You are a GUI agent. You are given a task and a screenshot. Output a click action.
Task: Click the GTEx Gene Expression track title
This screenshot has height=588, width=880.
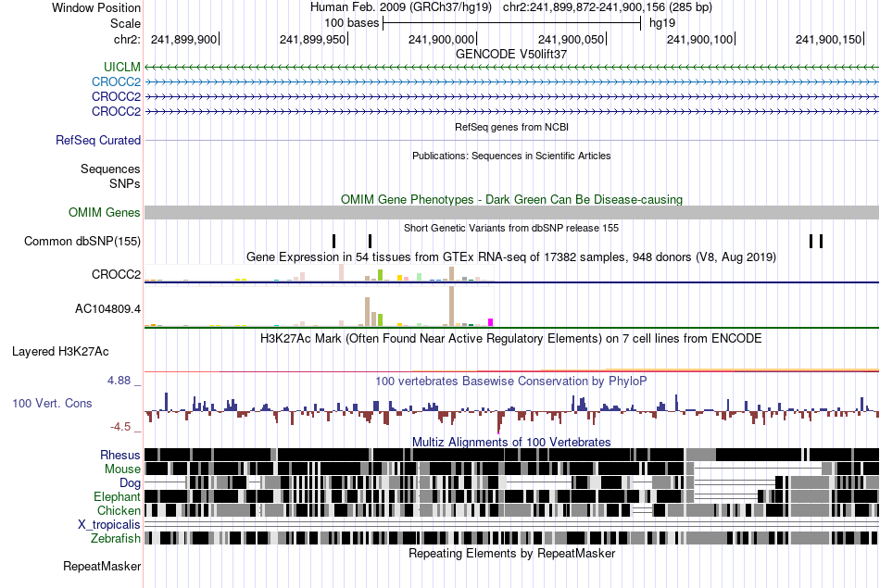click(x=511, y=257)
